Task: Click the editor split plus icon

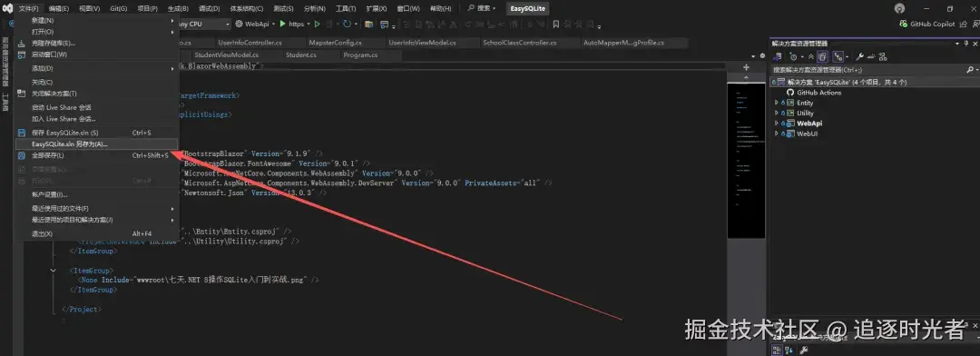Action: point(746,67)
